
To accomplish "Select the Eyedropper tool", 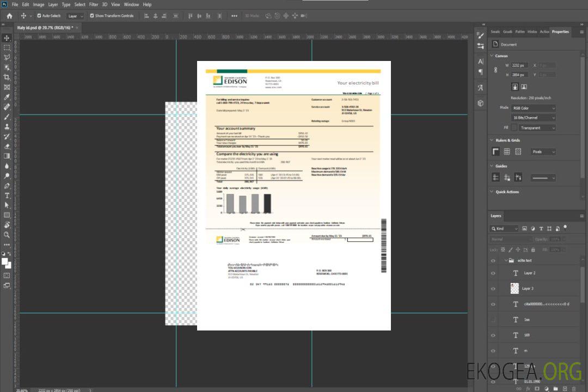I will tap(7, 97).
